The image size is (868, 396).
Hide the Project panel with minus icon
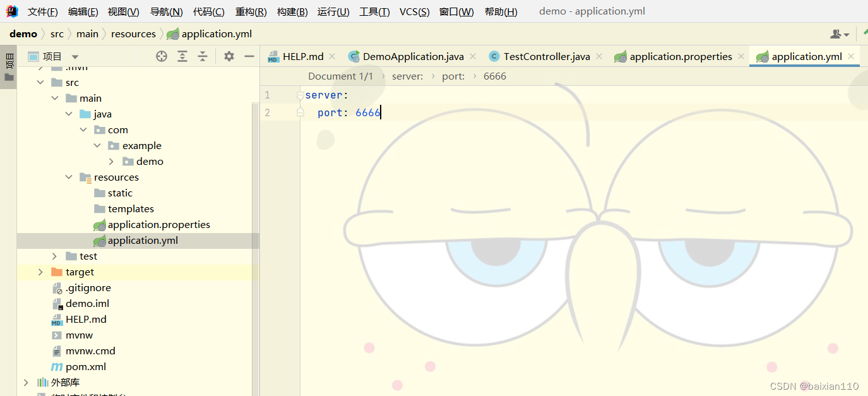pyautogui.click(x=249, y=56)
